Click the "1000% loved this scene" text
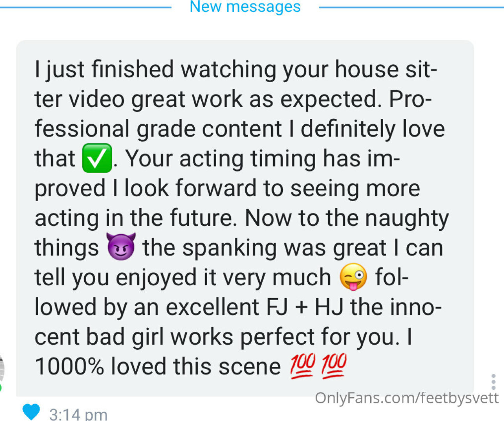The image size is (504, 421). [x=158, y=366]
